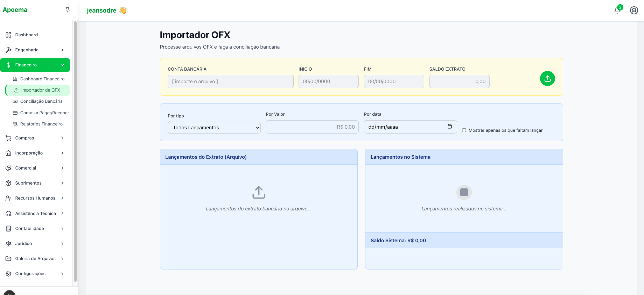Open the user profile icon
The height and width of the screenshot is (295, 644).
(x=634, y=10)
